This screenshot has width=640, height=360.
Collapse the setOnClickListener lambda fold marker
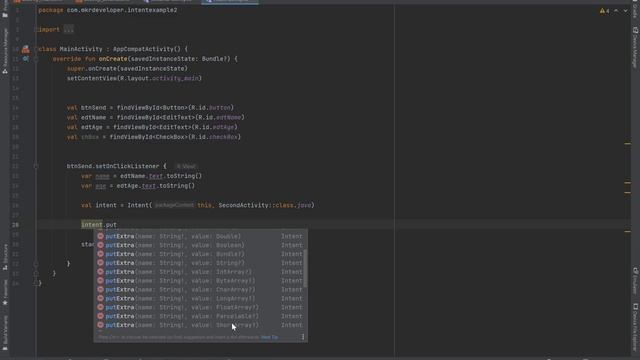(36, 166)
